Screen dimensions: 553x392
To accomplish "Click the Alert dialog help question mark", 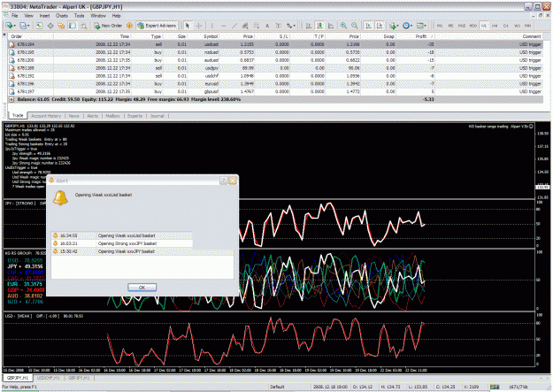I will tap(224, 181).
